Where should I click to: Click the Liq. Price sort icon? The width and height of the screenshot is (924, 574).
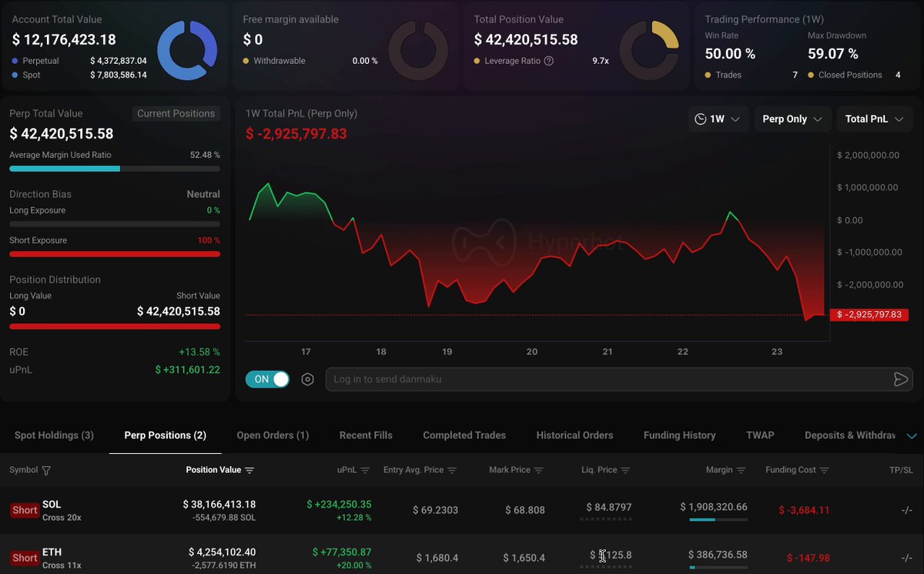625,470
